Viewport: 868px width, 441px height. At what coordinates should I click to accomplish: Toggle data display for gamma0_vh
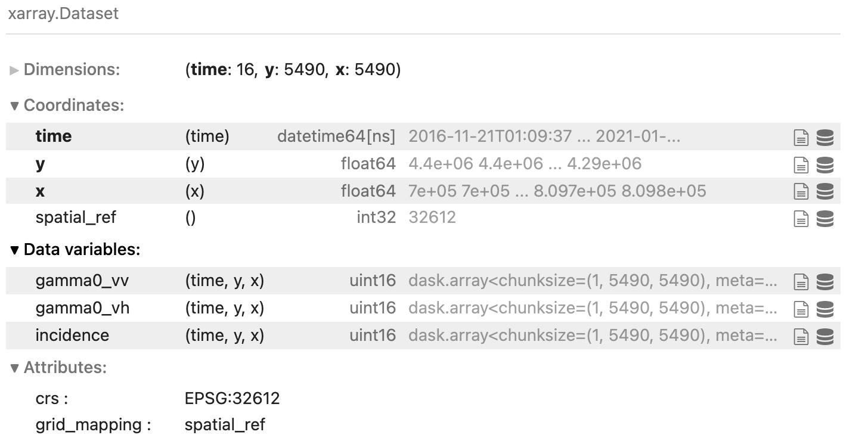pos(824,308)
